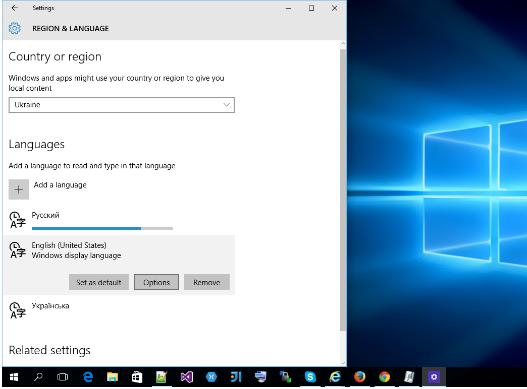The width and height of the screenshot is (527, 389).
Task: Open the Ukraine country dropdown
Action: click(x=121, y=105)
